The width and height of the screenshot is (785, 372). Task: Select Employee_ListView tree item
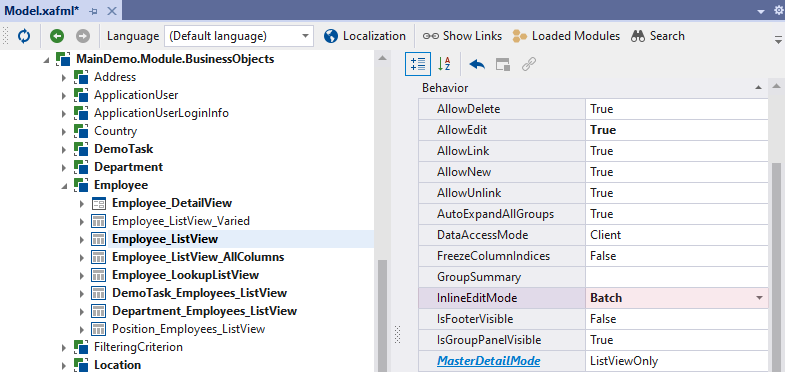pos(165,239)
